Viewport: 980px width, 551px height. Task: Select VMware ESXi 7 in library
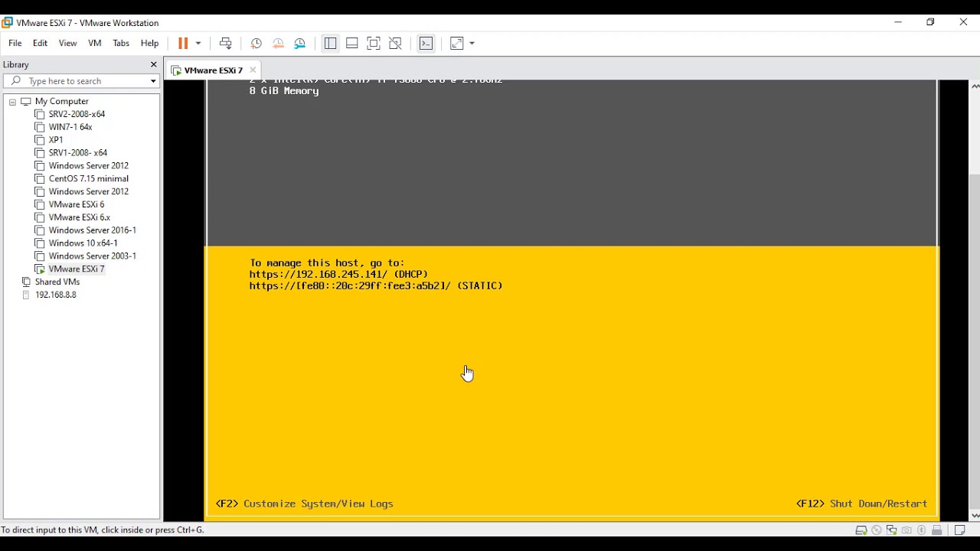tap(77, 269)
